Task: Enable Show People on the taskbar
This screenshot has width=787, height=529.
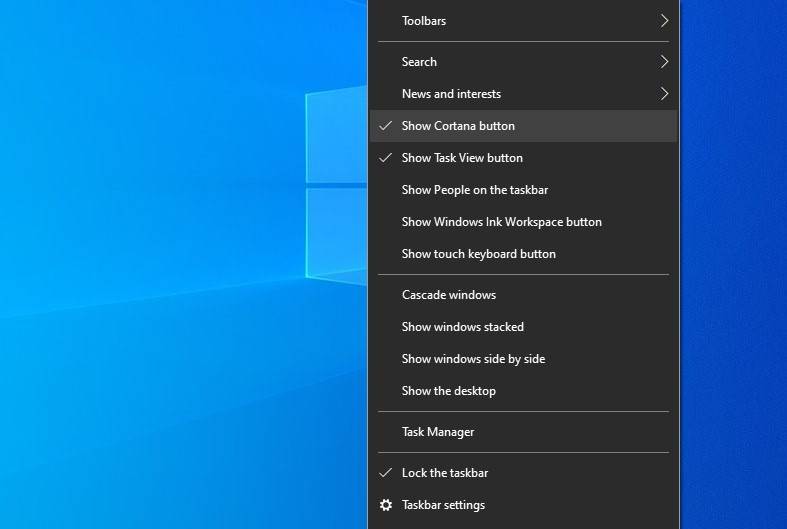Action: coord(523,190)
